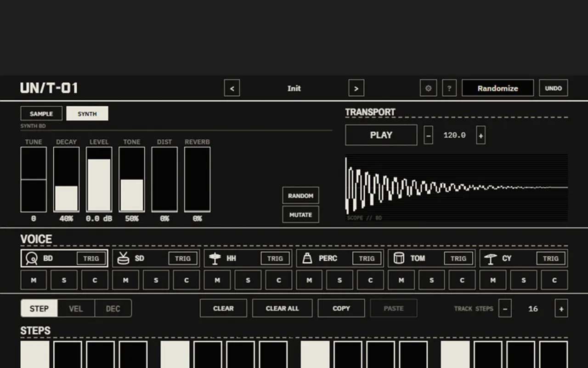The height and width of the screenshot is (368, 588).
Task: Click the CLEAR button
Action: [x=223, y=309]
